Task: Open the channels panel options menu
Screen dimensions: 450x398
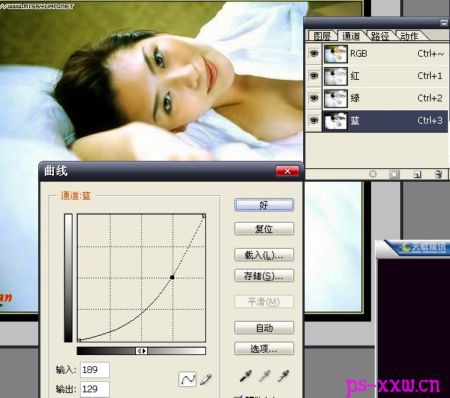Action: pyautogui.click(x=444, y=23)
